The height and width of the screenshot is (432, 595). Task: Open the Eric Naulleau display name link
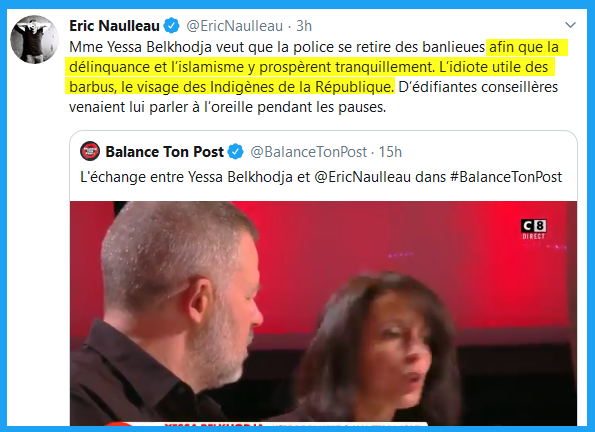tap(114, 26)
